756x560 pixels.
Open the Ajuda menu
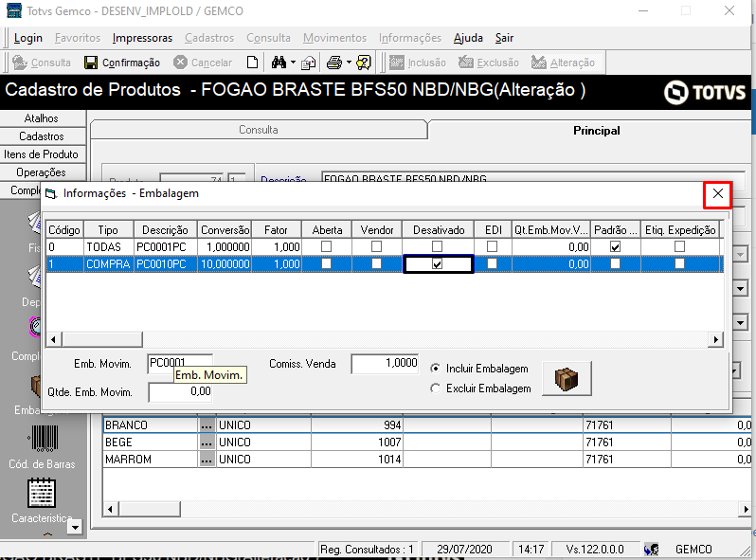click(468, 38)
